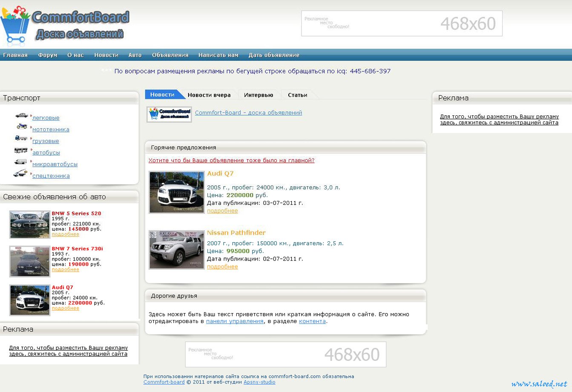Click the CommfortBoard Доска объявлений header title

tap(80, 25)
